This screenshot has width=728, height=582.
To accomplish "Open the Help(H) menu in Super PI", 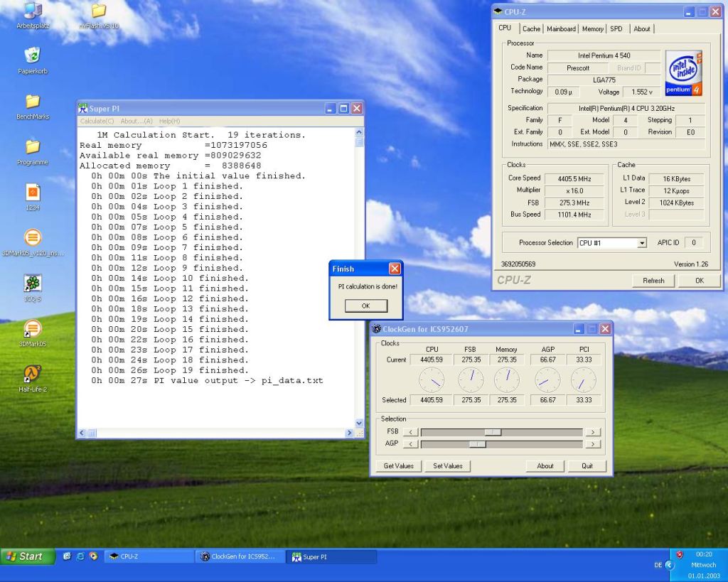I will [x=169, y=121].
